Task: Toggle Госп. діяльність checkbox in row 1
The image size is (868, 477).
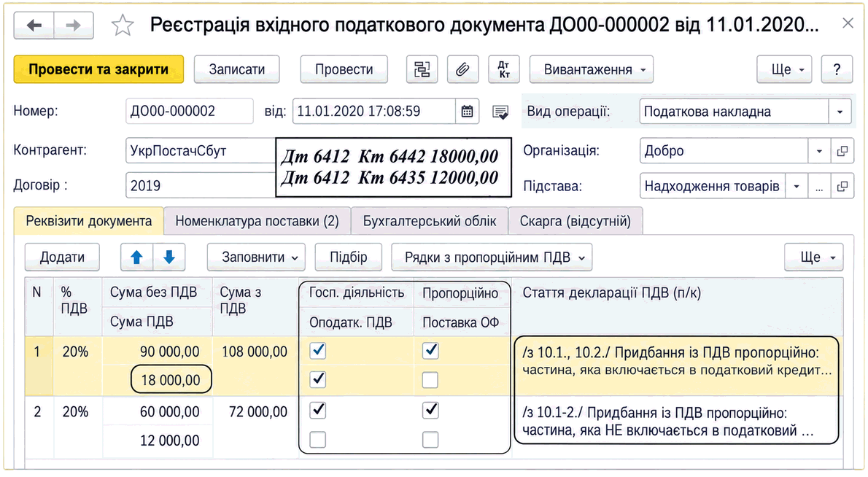Action: pyautogui.click(x=318, y=350)
